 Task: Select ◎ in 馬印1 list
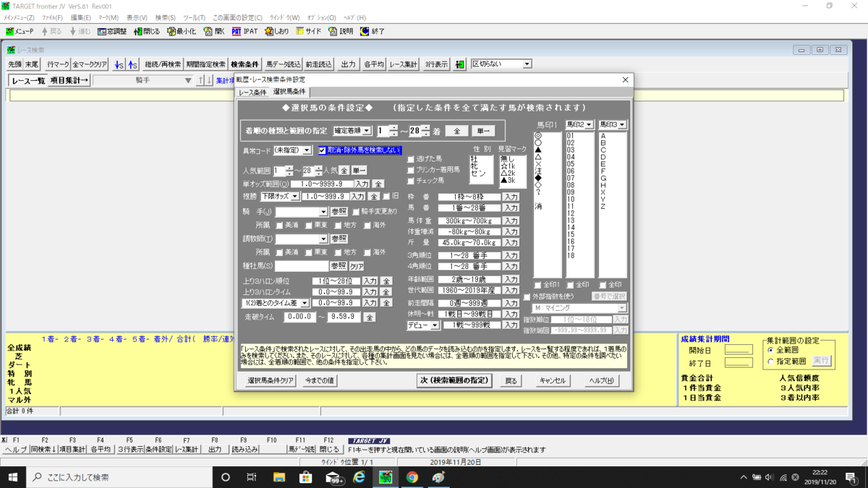[x=538, y=135]
